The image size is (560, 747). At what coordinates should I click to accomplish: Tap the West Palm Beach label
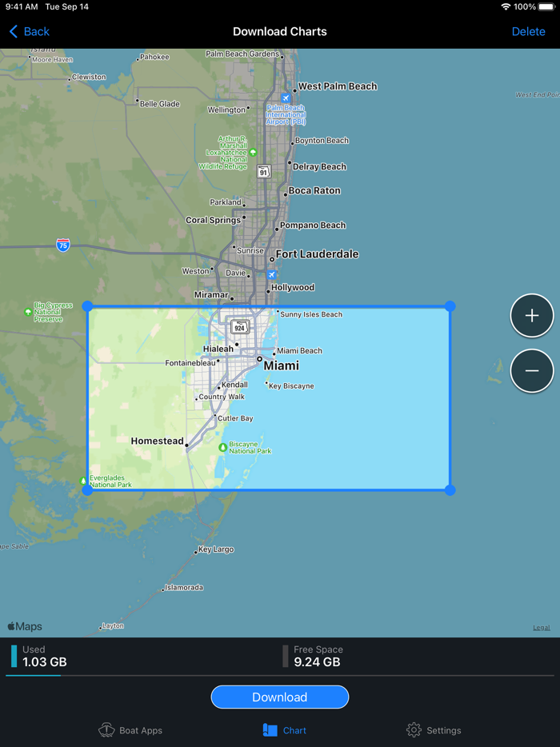click(x=338, y=86)
